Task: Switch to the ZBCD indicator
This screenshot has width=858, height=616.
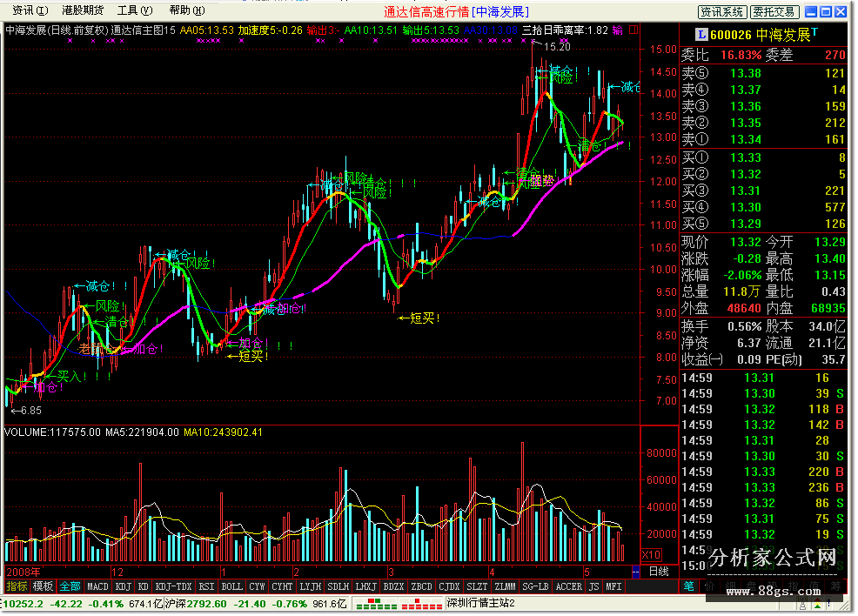Action: click(x=421, y=586)
